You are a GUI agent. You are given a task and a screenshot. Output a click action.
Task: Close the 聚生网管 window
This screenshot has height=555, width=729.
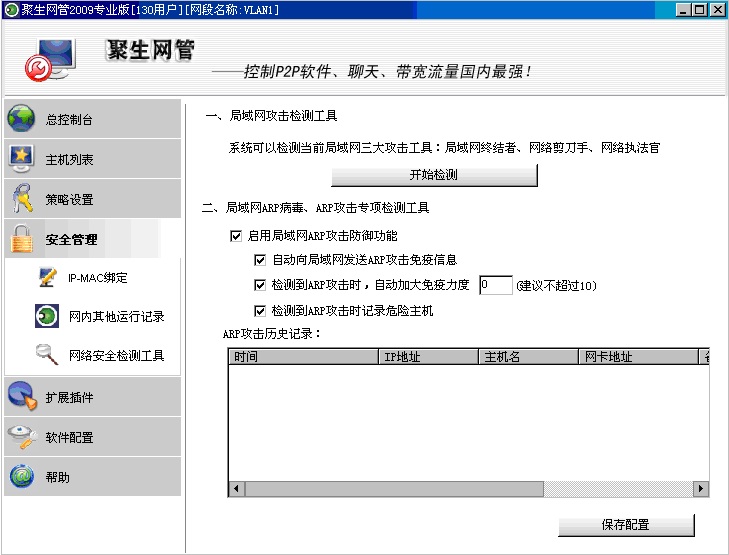(x=717, y=10)
